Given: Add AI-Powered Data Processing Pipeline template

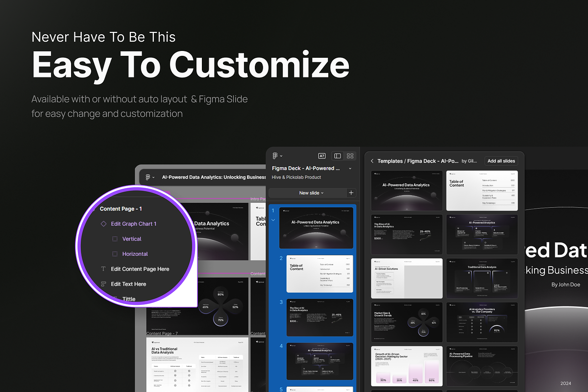Looking at the screenshot, I should [482, 366].
